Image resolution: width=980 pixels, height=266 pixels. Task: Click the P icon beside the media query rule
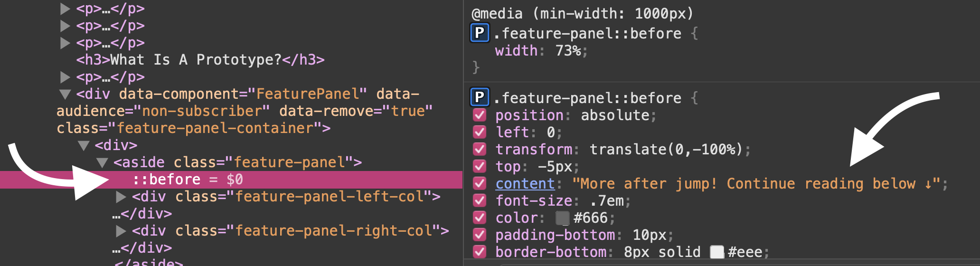click(x=480, y=33)
